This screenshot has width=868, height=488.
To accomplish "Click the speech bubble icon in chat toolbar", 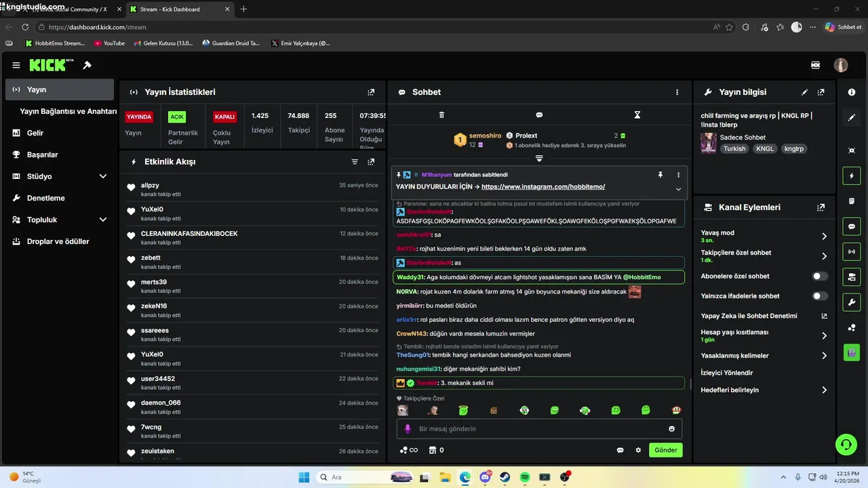I will [539, 115].
